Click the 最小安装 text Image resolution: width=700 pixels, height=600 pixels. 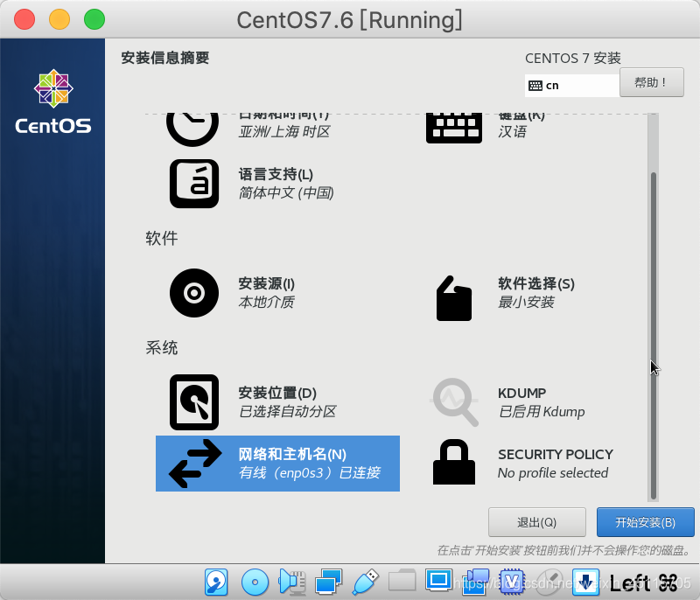(527, 303)
